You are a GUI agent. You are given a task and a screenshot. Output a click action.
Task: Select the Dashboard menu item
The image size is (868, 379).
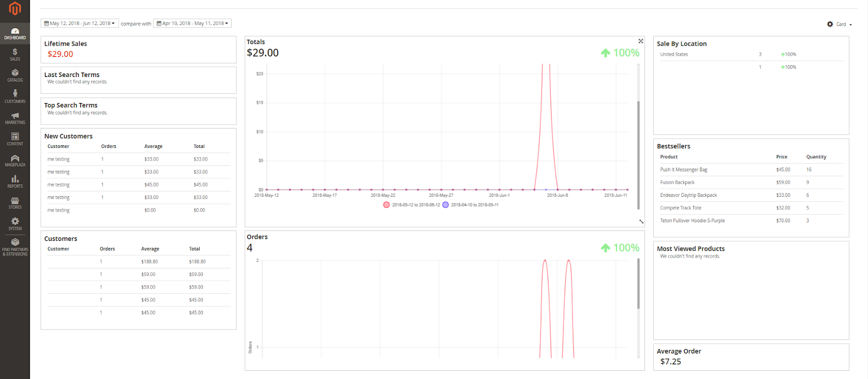[15, 33]
